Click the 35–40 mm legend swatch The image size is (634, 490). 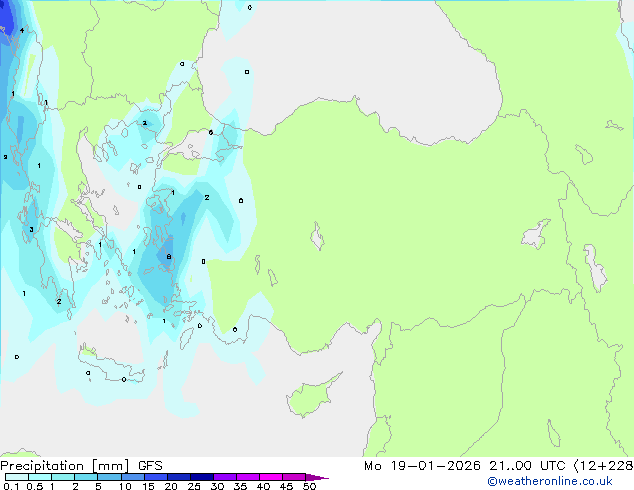click(247, 477)
